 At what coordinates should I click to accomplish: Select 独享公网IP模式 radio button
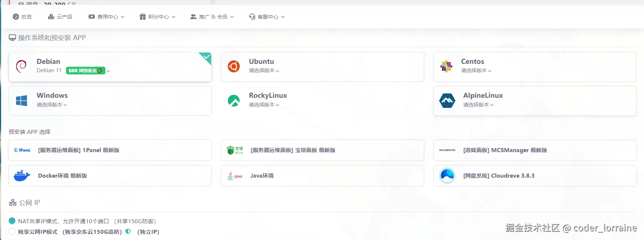(12, 231)
